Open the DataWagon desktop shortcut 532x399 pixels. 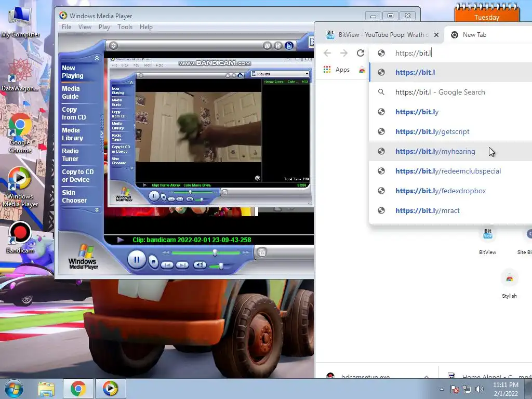(x=20, y=75)
